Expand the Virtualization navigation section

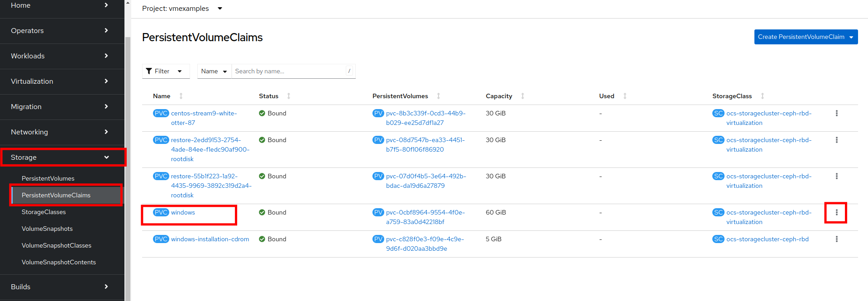pos(62,81)
